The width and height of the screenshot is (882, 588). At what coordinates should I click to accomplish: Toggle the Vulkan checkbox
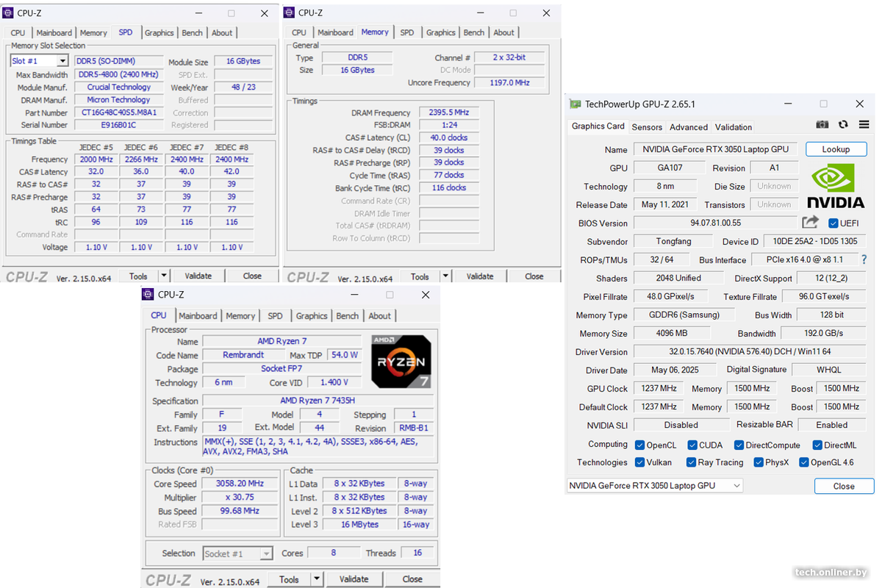point(640,462)
